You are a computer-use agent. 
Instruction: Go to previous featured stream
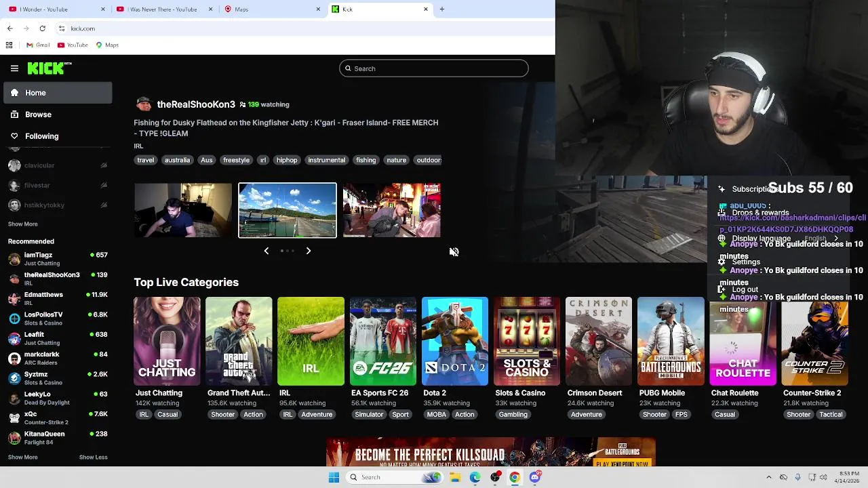tap(266, 251)
